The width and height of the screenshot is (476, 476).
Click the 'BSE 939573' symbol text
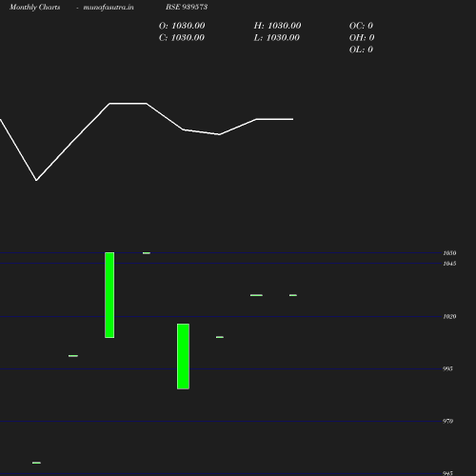(187, 7)
